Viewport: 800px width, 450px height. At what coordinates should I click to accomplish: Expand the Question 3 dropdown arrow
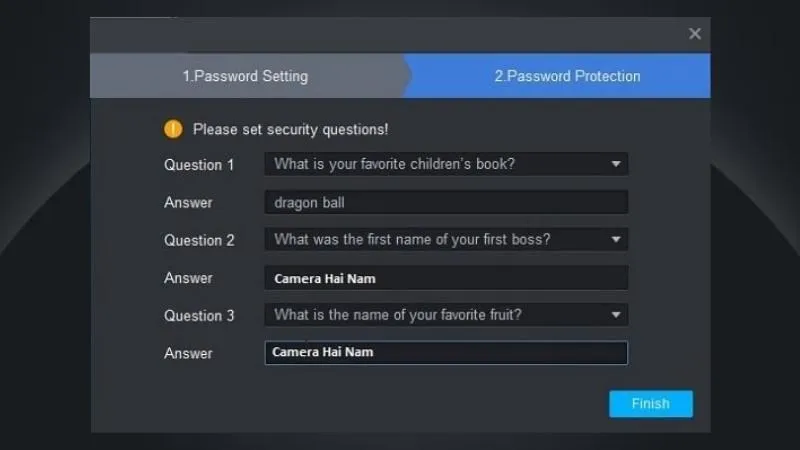tap(616, 315)
